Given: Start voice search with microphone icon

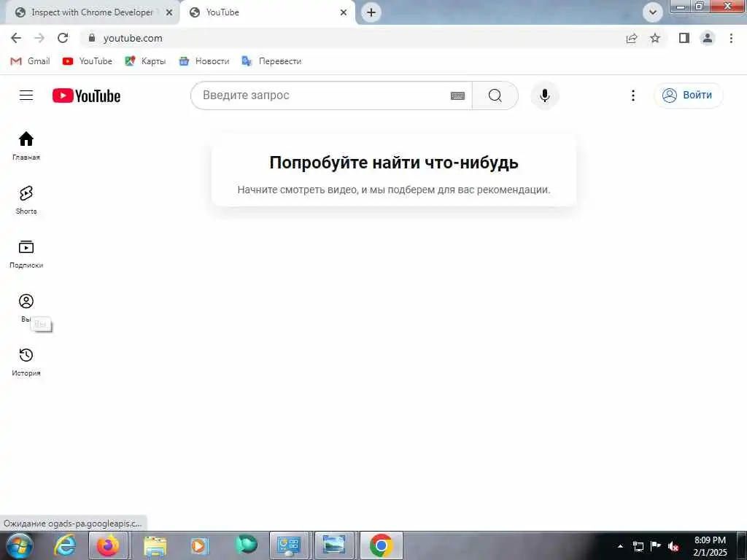Looking at the screenshot, I should pos(544,96).
